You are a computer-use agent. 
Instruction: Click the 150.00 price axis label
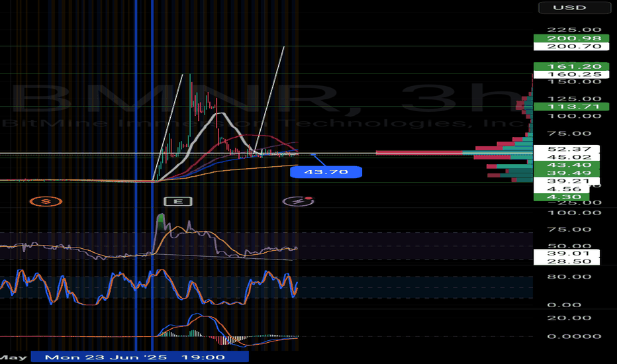[574, 82]
